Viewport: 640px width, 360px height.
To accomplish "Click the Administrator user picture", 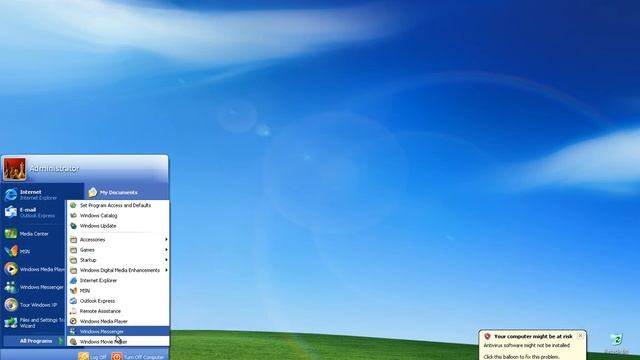I will (14, 169).
